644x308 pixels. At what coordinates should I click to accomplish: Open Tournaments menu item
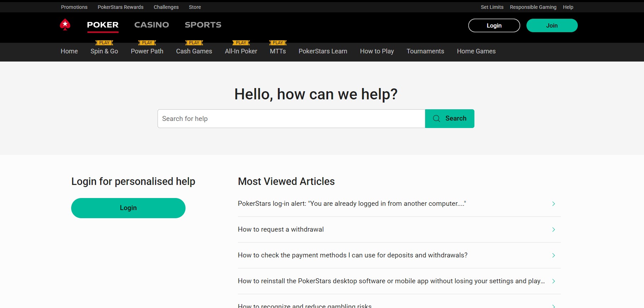425,51
